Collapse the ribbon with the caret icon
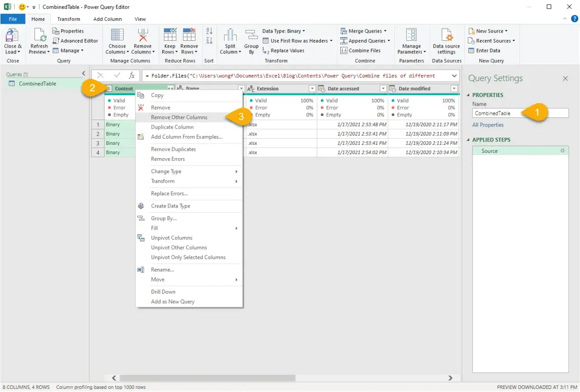 (565, 19)
